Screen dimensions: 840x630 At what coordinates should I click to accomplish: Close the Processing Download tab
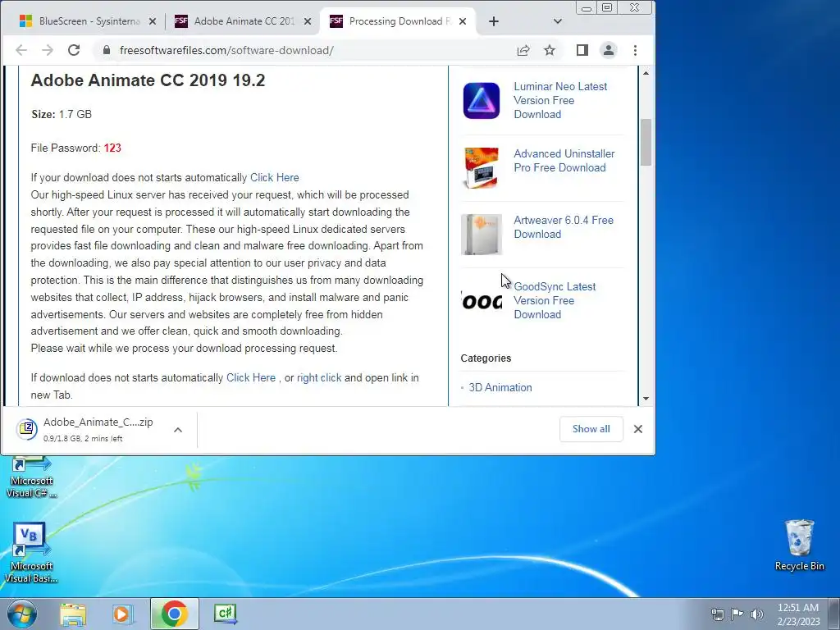click(x=463, y=21)
